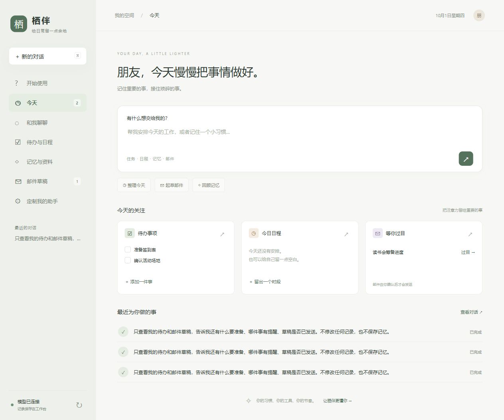Open the 等你过目 card arrow
The width and height of the screenshot is (504, 420).
point(470,234)
